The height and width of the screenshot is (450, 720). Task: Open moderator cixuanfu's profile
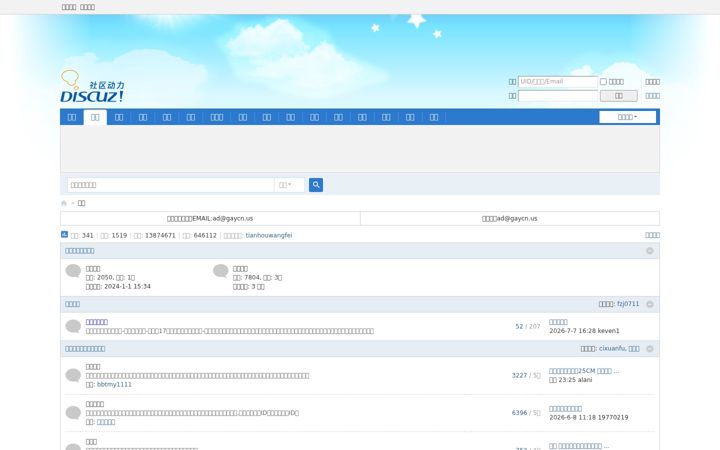(612, 349)
